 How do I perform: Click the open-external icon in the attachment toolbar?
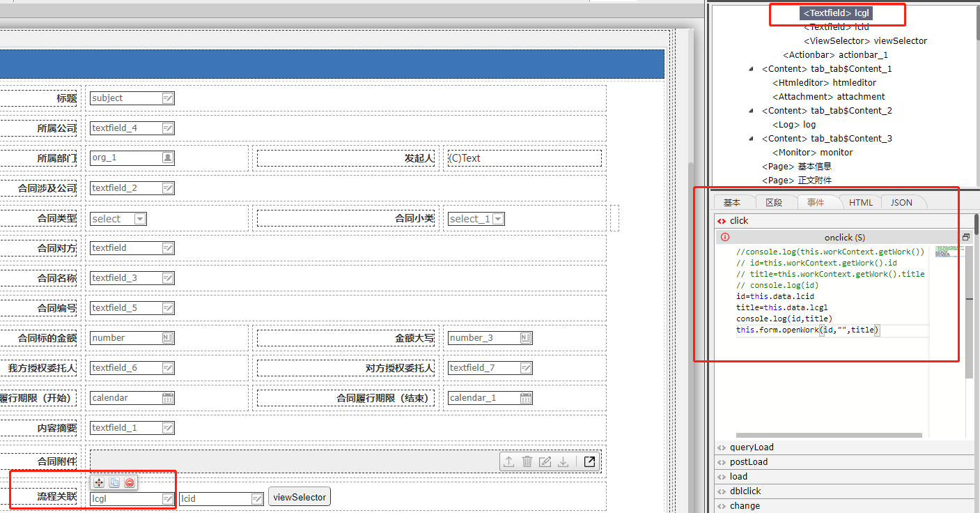click(x=589, y=461)
